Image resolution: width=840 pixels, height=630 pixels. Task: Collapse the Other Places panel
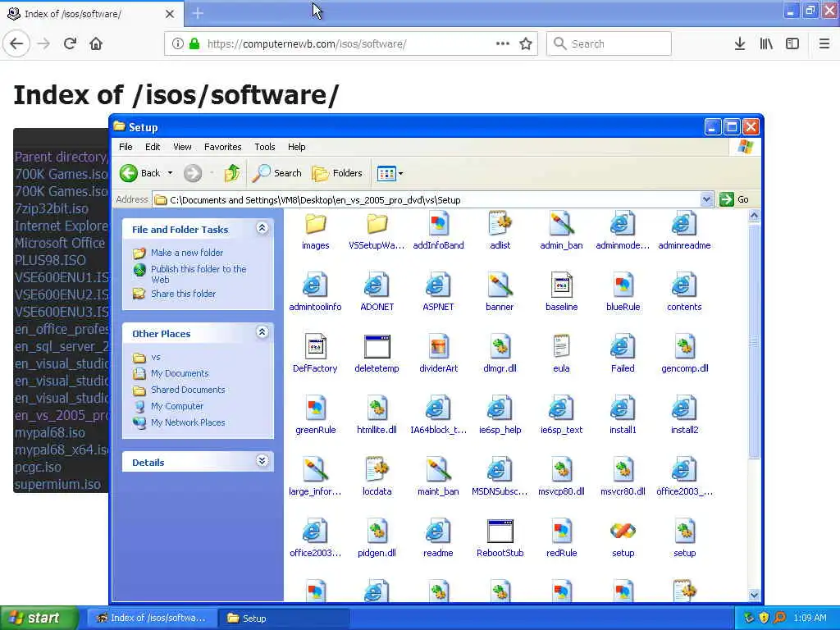tap(262, 333)
